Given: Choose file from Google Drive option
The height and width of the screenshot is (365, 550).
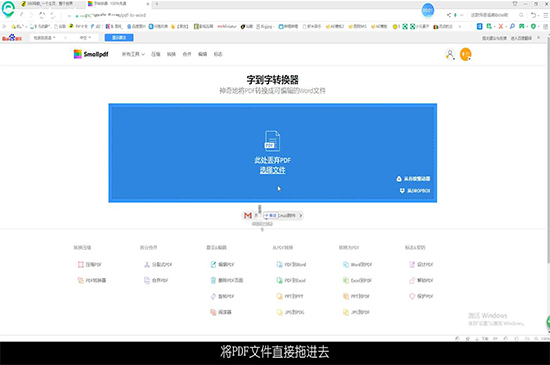Looking at the screenshot, I should coord(413,179).
